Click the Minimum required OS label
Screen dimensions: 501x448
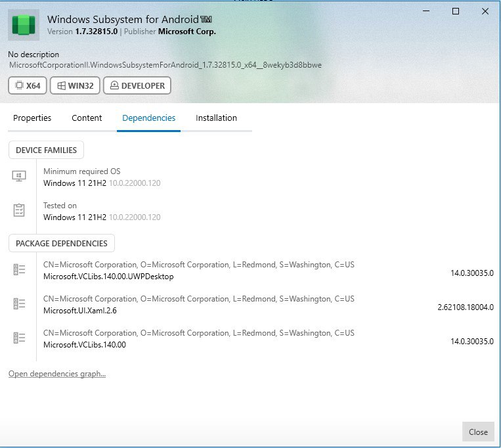[82, 171]
